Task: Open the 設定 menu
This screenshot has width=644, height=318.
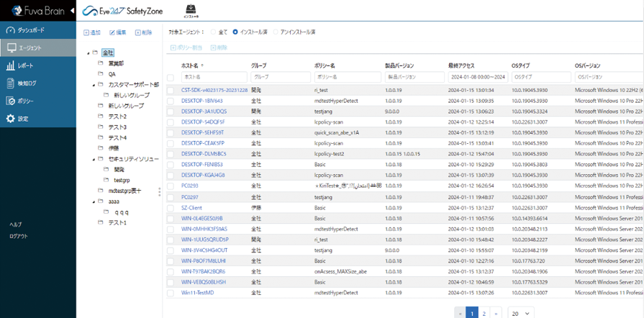Action: (38, 119)
